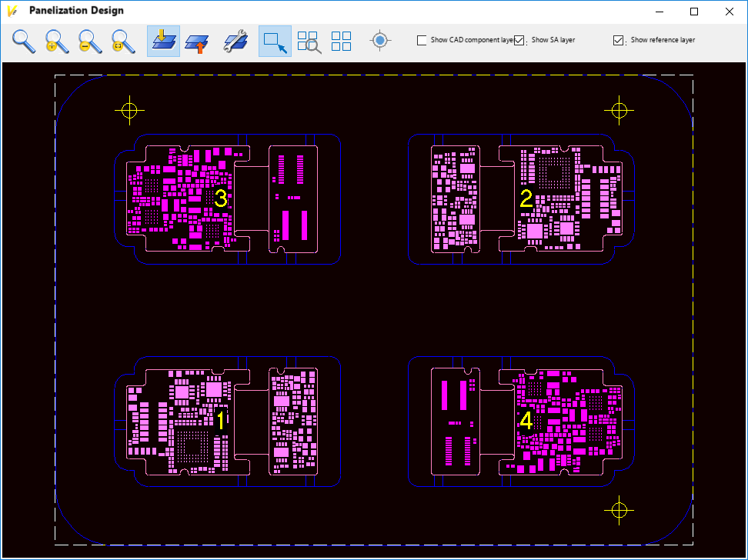
Task: Close the Panelization Design window
Action: [730, 12]
